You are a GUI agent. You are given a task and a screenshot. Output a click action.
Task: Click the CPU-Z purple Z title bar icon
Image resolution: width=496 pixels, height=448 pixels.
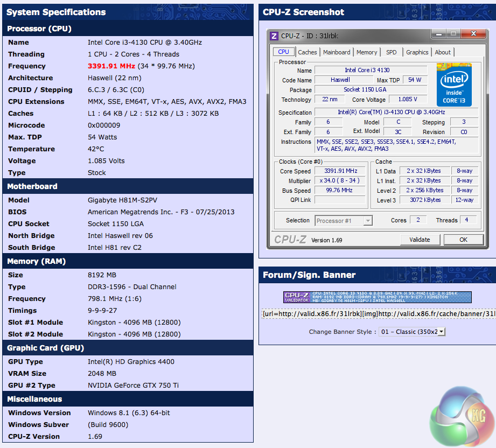[x=274, y=36]
